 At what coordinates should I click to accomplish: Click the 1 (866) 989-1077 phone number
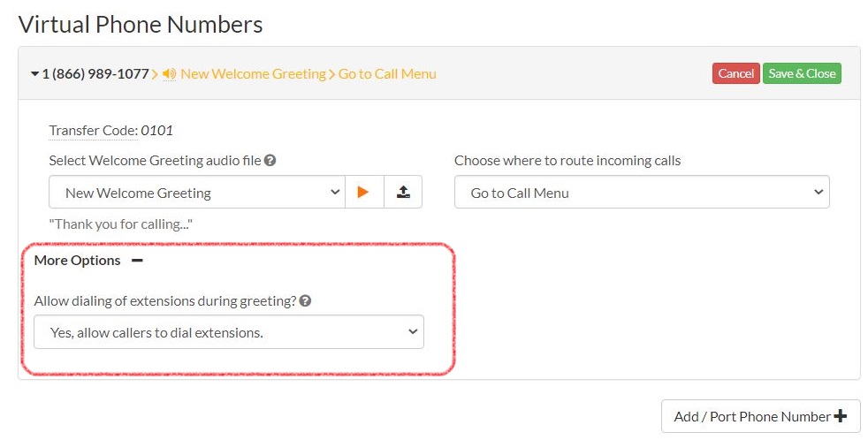[x=95, y=73]
